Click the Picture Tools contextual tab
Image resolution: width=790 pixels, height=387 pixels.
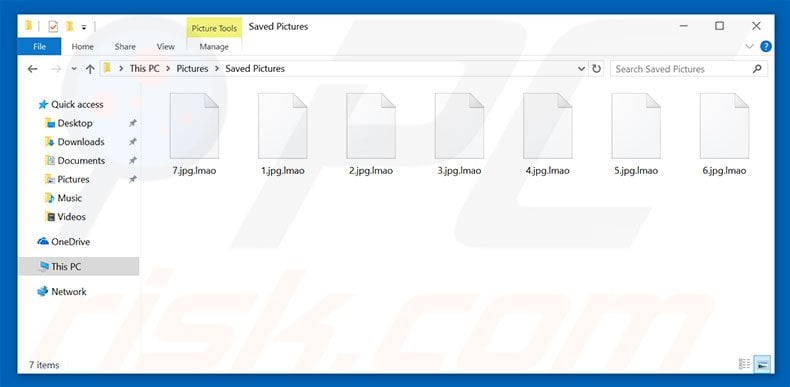tap(214, 28)
